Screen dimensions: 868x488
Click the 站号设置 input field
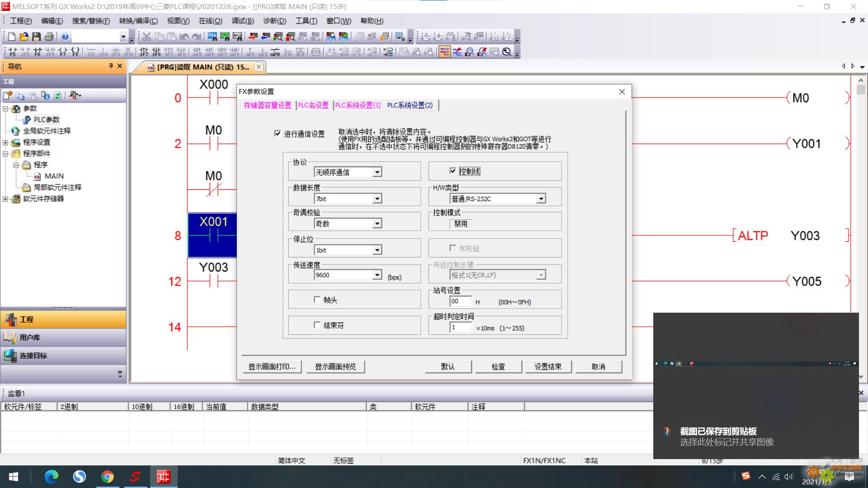461,301
